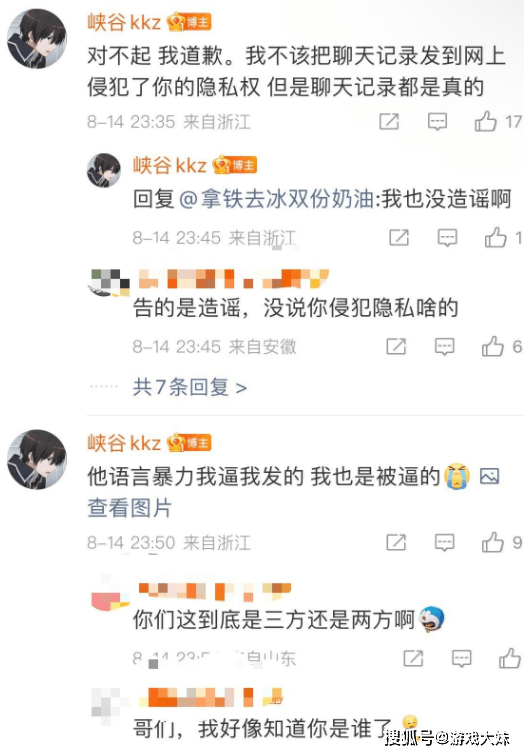Expand 共7条回复 replies
Image resolution: width=524 pixels, height=755 pixels.
point(190,387)
